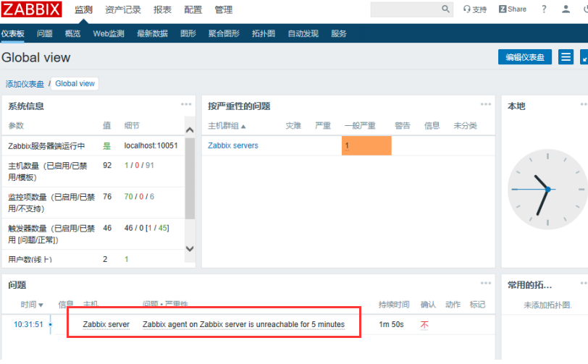This screenshot has height=364, width=588.
Task: Open the 资产记录 top menu
Action: (x=122, y=9)
